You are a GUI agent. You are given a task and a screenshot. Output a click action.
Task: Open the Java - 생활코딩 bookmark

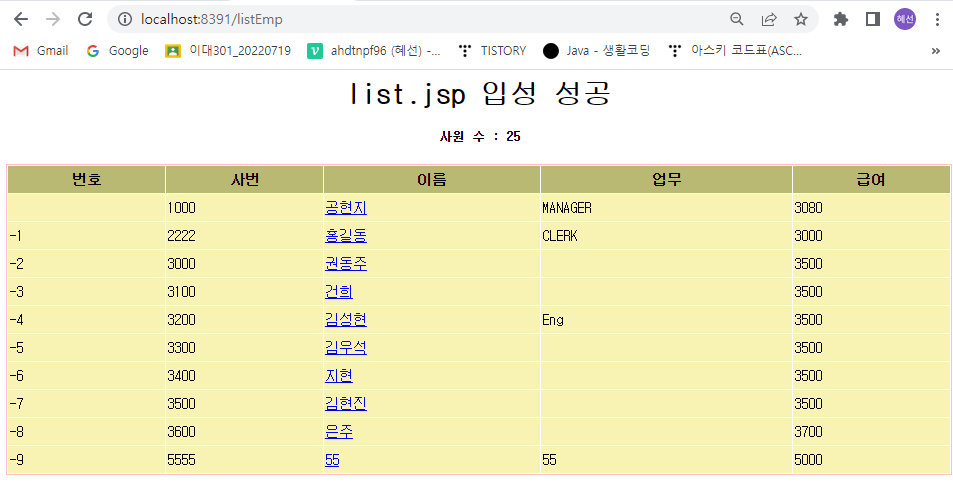[x=597, y=51]
